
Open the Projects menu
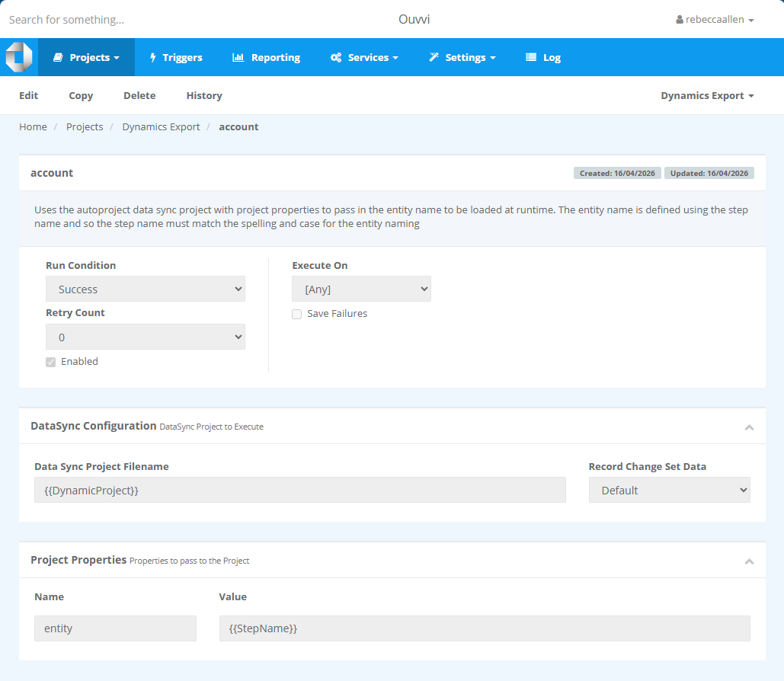[x=86, y=57]
